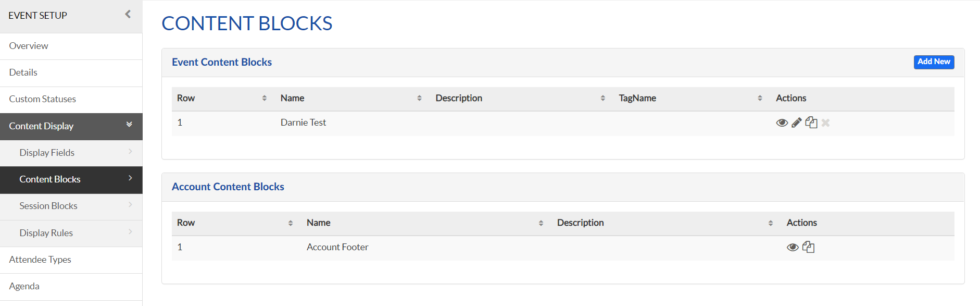This screenshot has height=306, width=980.
Task: Sort Event blocks by Name column
Action: (419, 98)
